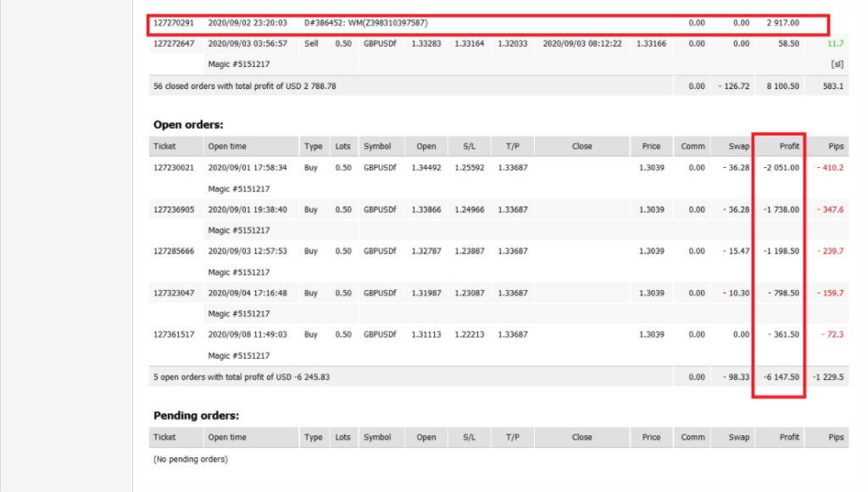The width and height of the screenshot is (868, 492).
Task: Click open orders profit total -6 147.50
Action: pos(781,377)
